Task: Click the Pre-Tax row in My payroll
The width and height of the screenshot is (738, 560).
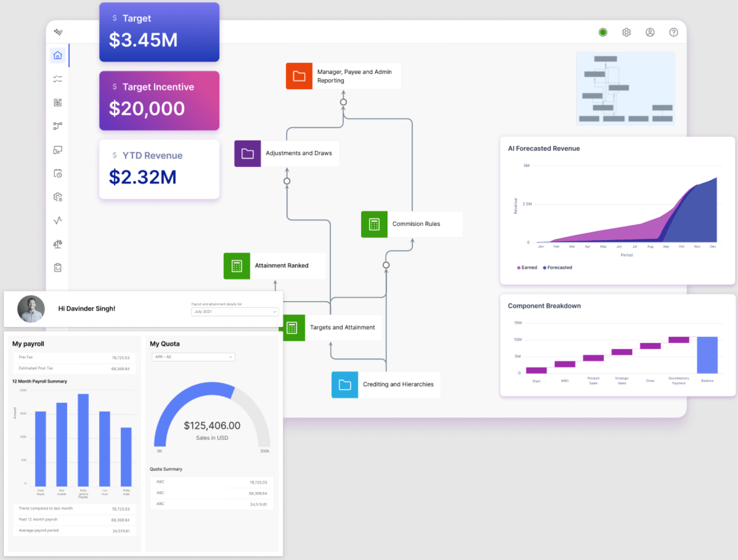Action: tap(74, 358)
